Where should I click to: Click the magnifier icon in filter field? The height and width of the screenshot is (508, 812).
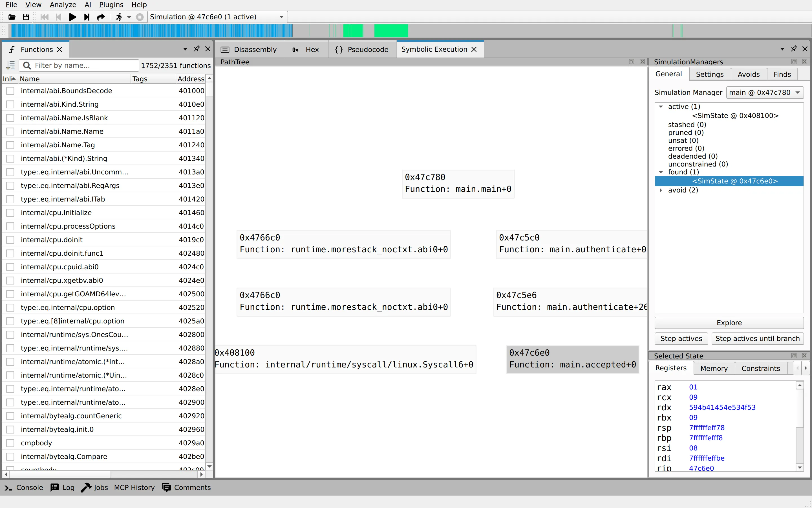coord(27,65)
